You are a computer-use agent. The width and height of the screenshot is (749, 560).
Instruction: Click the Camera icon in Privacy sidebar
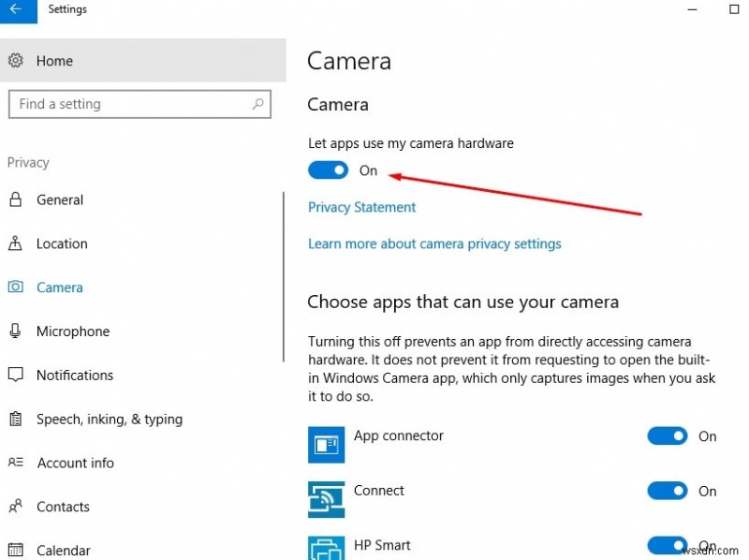16,287
